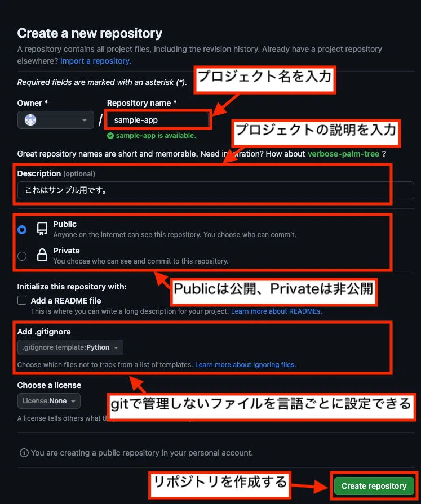Focus the Description text field
The width and height of the screenshot is (421, 504).
[215, 190]
